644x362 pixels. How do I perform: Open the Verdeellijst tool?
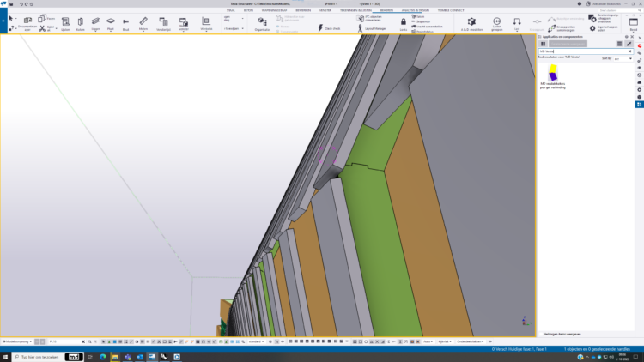coord(163,24)
